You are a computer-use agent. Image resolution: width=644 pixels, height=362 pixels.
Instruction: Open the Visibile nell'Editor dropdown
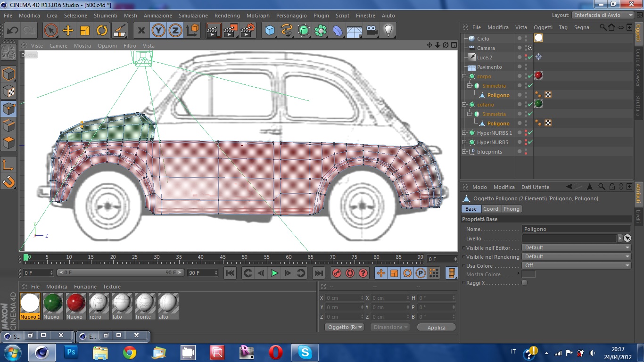pos(576,247)
